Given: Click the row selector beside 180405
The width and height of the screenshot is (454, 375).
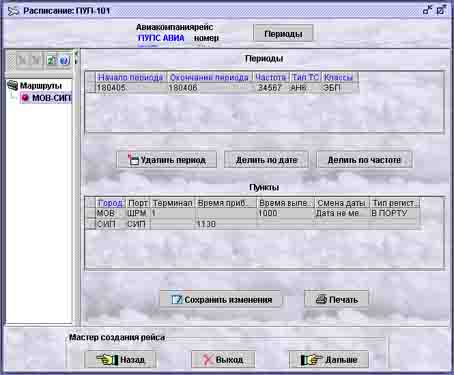Looking at the screenshot, I should [x=91, y=88].
